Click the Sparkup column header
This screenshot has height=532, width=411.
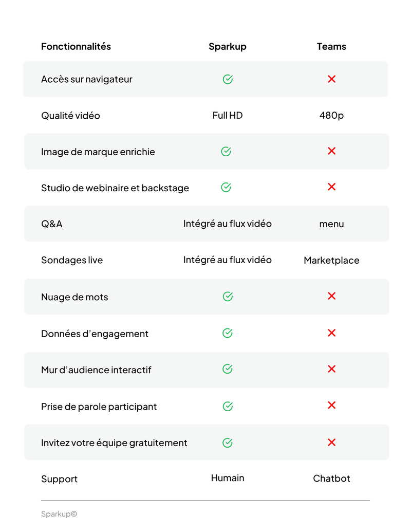(x=228, y=46)
